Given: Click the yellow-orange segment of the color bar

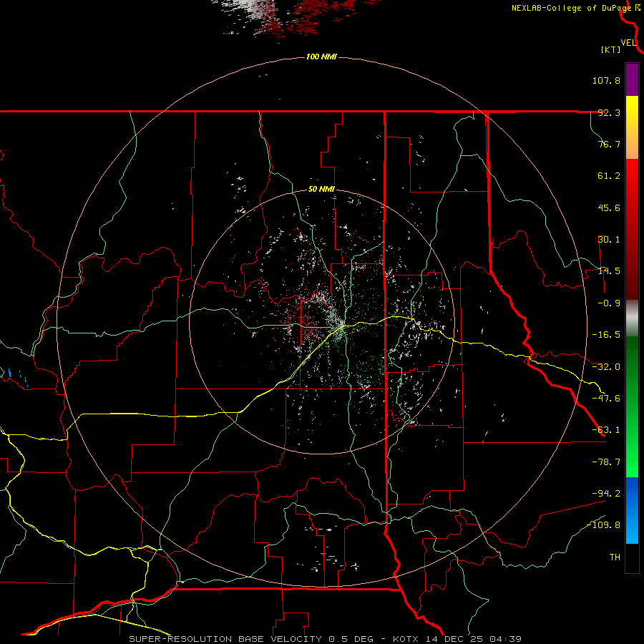Looking at the screenshot, I should [632, 127].
